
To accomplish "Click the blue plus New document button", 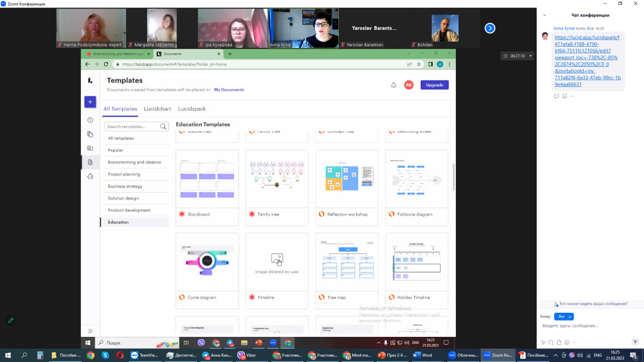I will coord(90,102).
